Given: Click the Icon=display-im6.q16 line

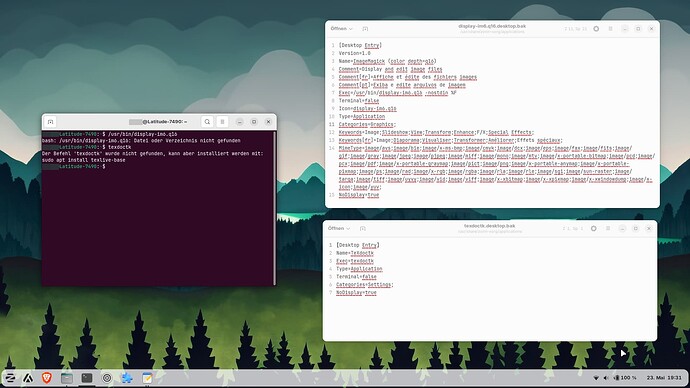Looking at the screenshot, I should click(x=367, y=109).
